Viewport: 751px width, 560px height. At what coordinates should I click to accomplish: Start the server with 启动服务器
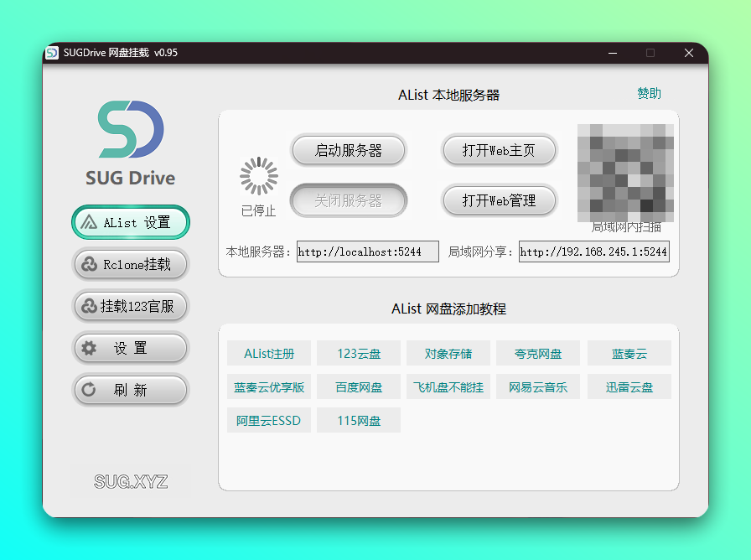349,150
